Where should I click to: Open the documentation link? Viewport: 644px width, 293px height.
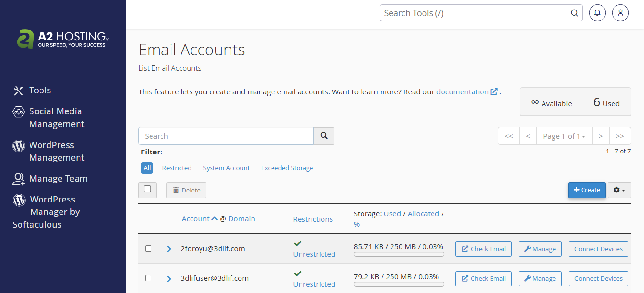tap(463, 92)
